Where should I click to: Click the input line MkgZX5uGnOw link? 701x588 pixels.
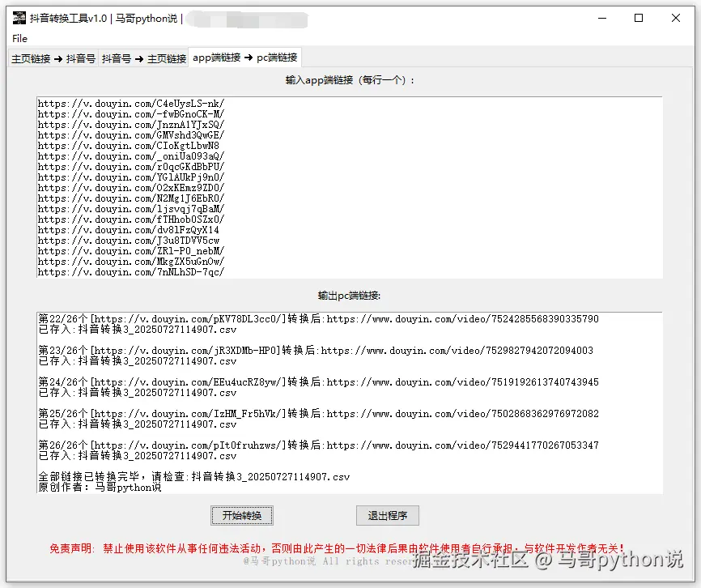point(131,262)
